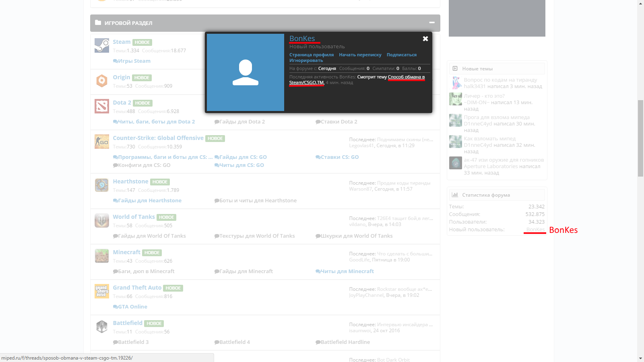
Task: Open the Hearthstone forum link
Action: 130,181
